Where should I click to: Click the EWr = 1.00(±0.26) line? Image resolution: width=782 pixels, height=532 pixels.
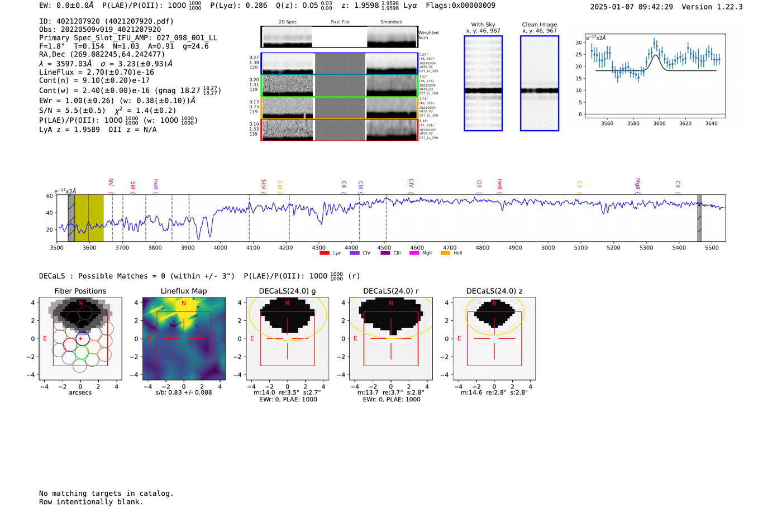click(x=117, y=100)
